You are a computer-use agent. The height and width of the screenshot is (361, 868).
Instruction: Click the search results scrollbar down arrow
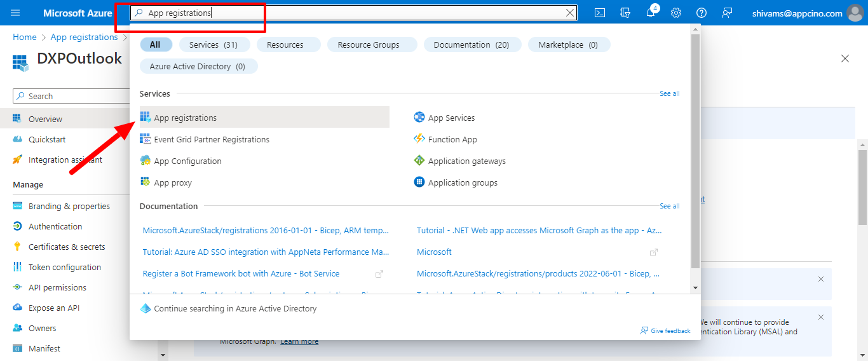[695, 287]
